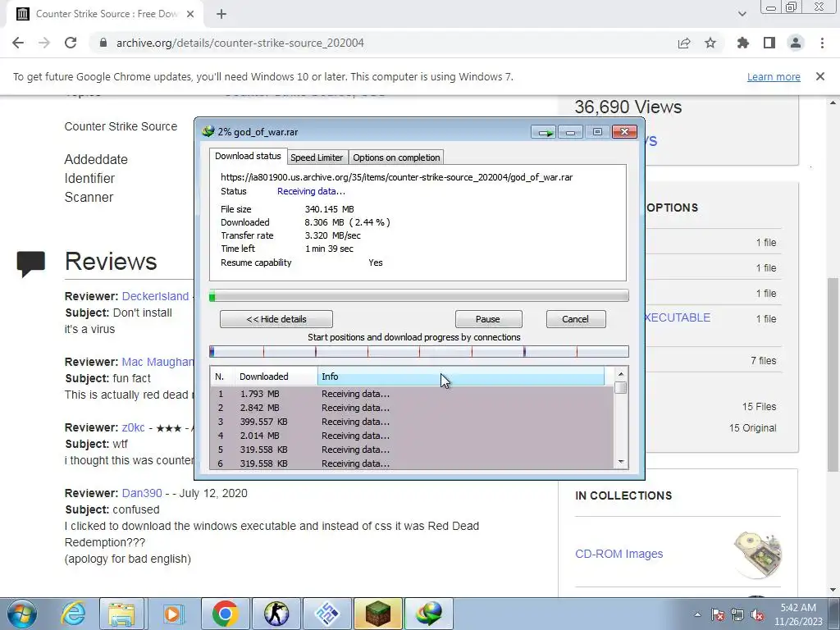The image size is (840, 630).
Task: Open Windows Explorer folder in the taskbar
Action: tap(122, 614)
